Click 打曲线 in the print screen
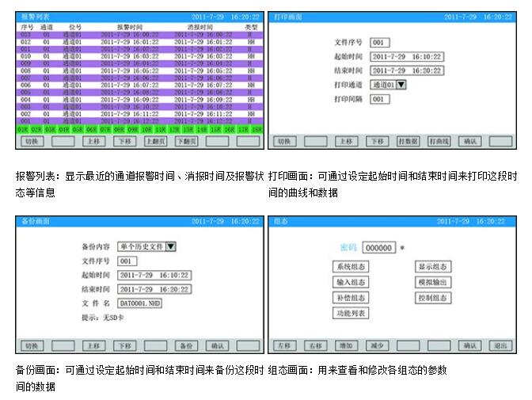The image size is (532, 400). [438, 141]
